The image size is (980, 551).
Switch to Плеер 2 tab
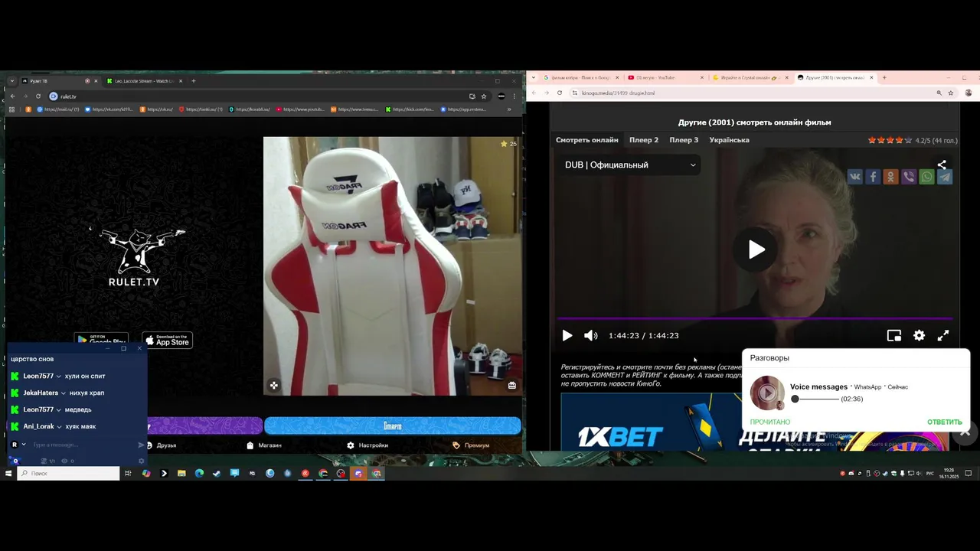click(x=644, y=140)
